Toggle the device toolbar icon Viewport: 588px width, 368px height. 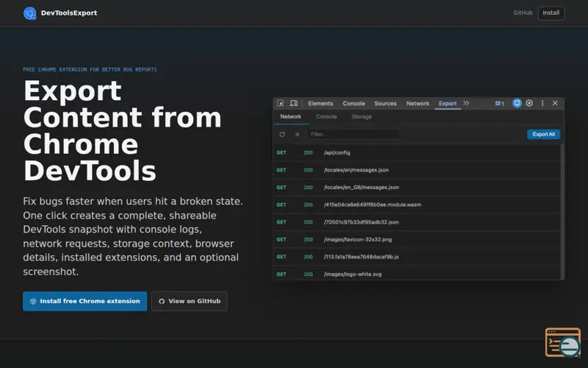coord(293,103)
